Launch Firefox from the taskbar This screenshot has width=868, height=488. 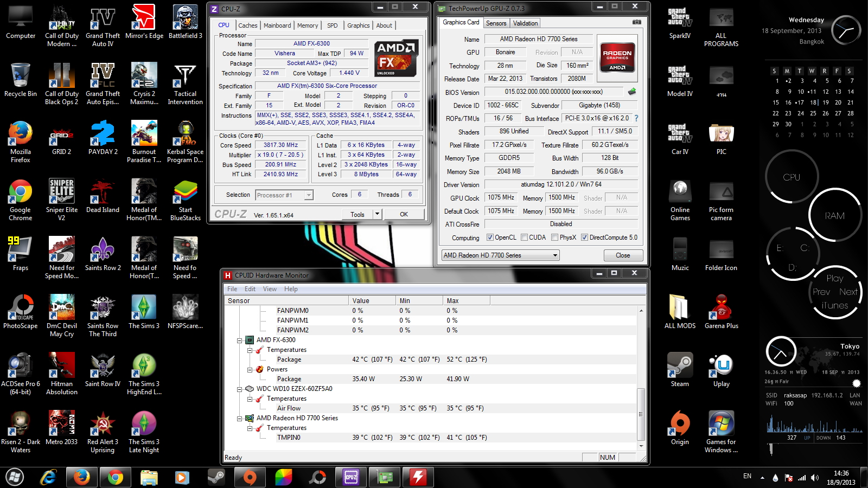pyautogui.click(x=82, y=477)
